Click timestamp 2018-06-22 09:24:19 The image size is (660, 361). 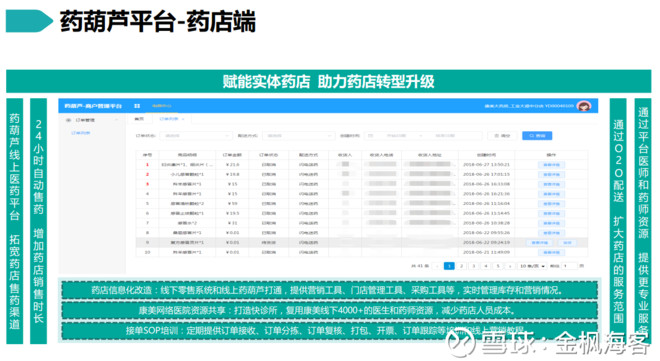click(486, 243)
